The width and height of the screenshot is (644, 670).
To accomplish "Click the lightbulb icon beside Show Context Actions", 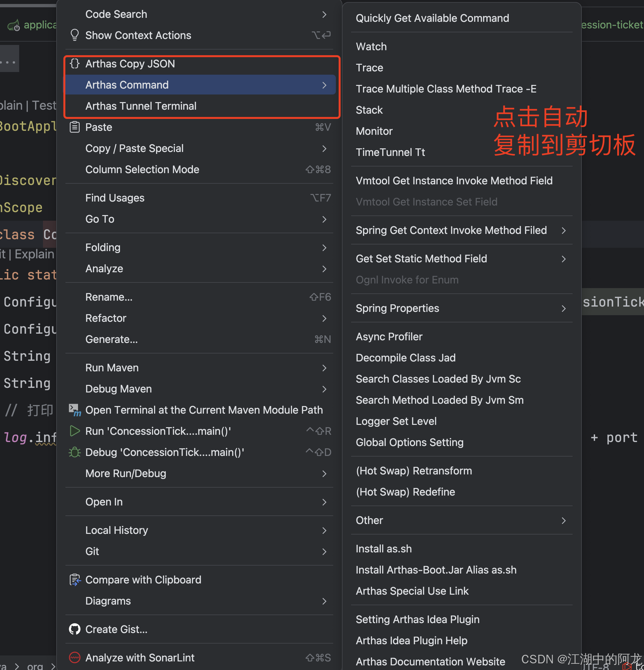I will [75, 35].
